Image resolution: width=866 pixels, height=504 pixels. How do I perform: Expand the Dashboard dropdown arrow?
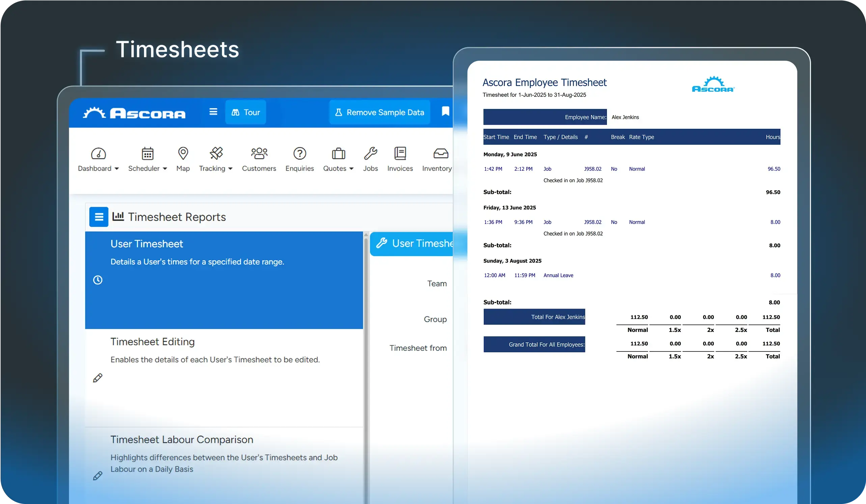pos(117,169)
